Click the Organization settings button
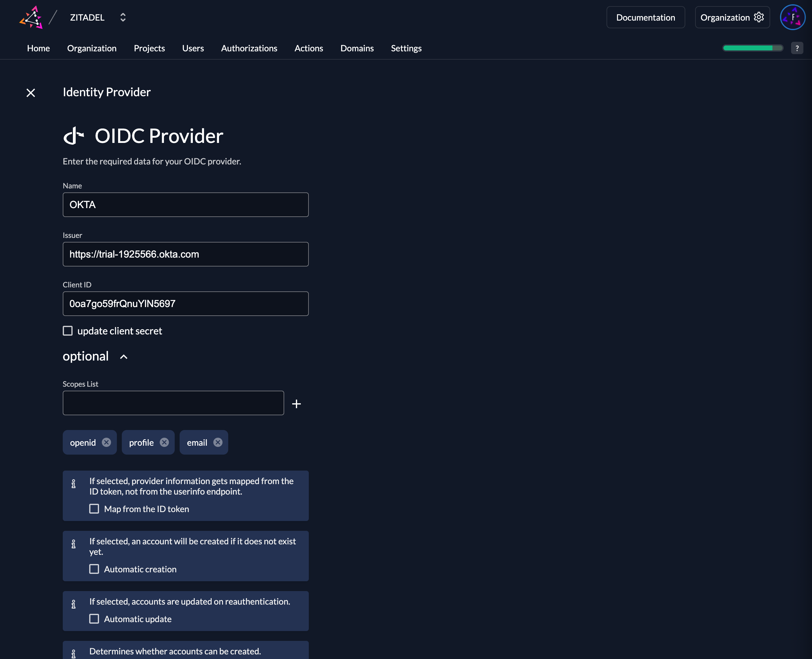This screenshot has height=659, width=812. point(732,18)
